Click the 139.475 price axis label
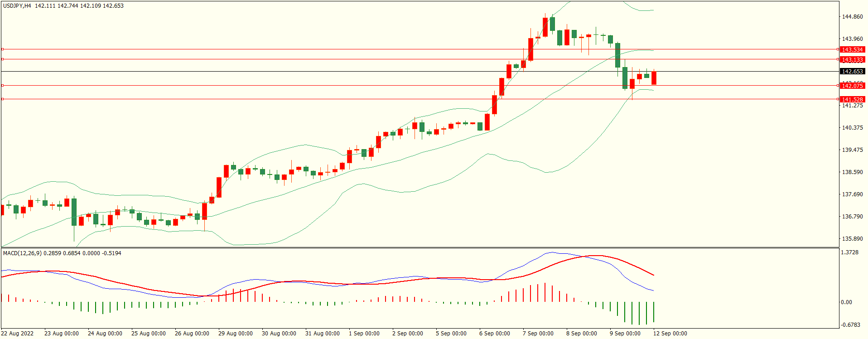This screenshot has height=339, width=868. click(x=852, y=150)
